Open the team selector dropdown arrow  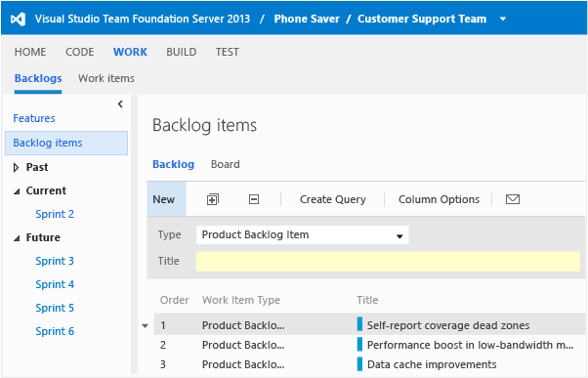coord(503,19)
